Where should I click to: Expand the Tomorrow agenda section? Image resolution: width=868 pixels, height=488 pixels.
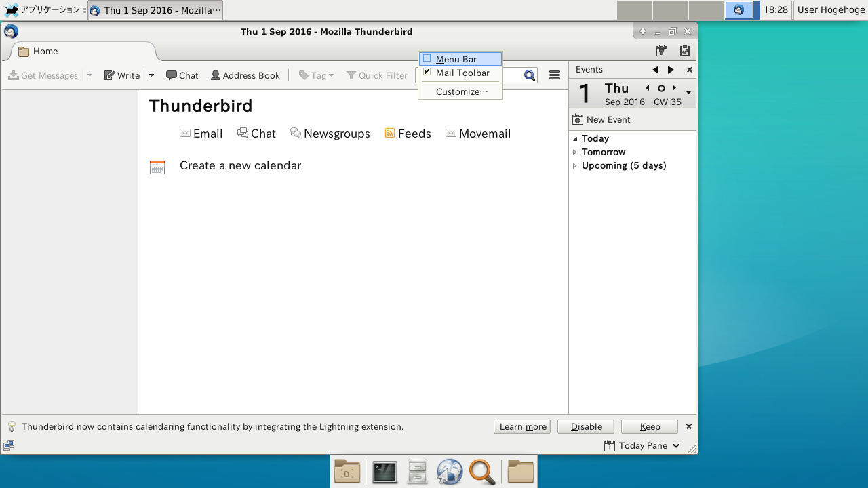(575, 152)
